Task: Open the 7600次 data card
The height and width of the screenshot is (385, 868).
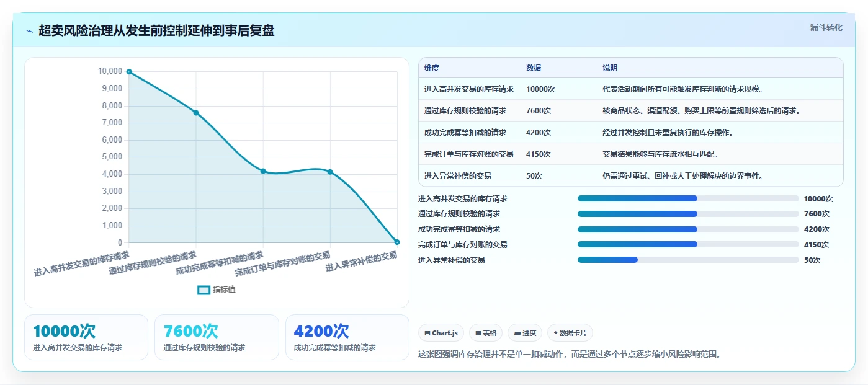Action: (217, 337)
